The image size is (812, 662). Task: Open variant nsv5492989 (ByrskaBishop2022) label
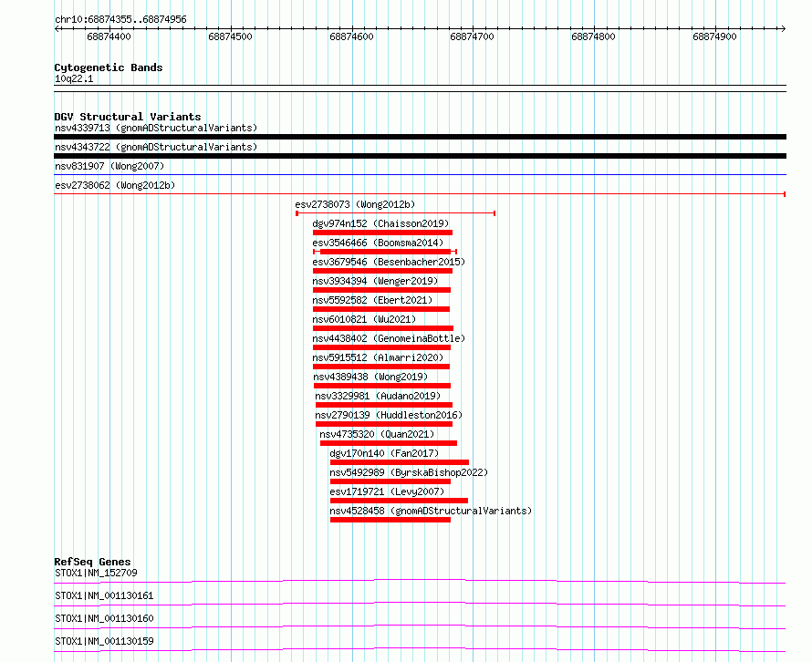coord(409,472)
